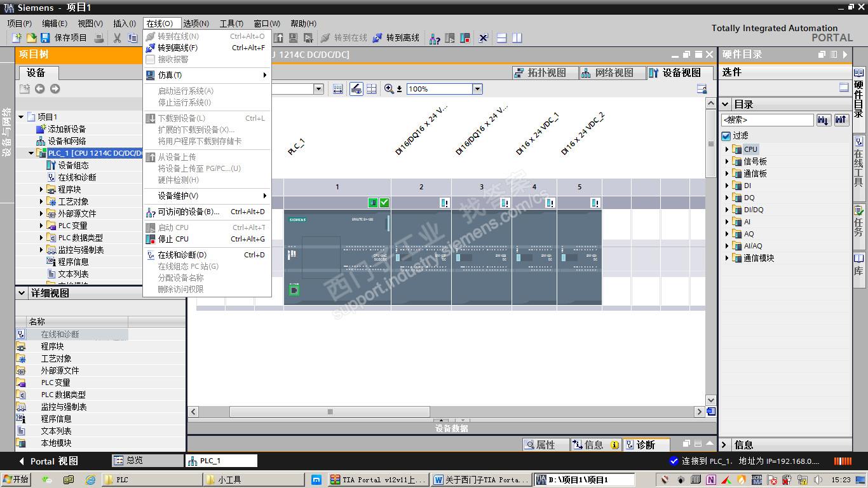
Task: Click the Internet Explorer quick launch icon
Action: 90,480
